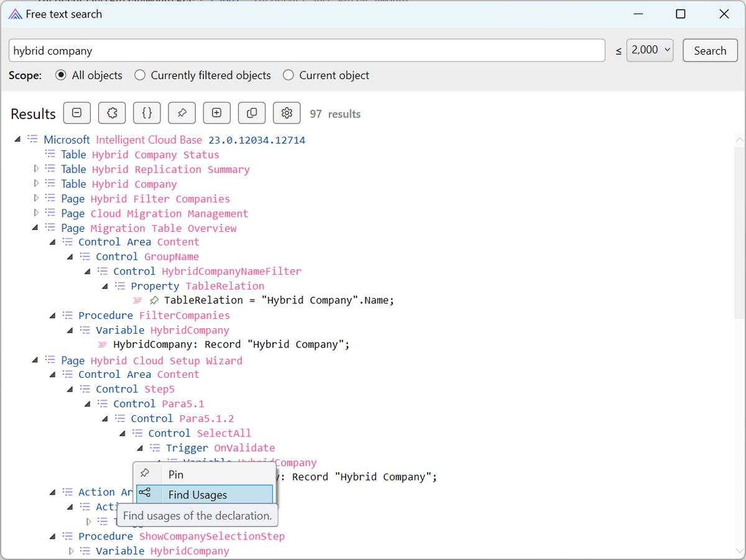Collapse Procedure FilterCompanies node
746x560 pixels.
[x=52, y=316]
